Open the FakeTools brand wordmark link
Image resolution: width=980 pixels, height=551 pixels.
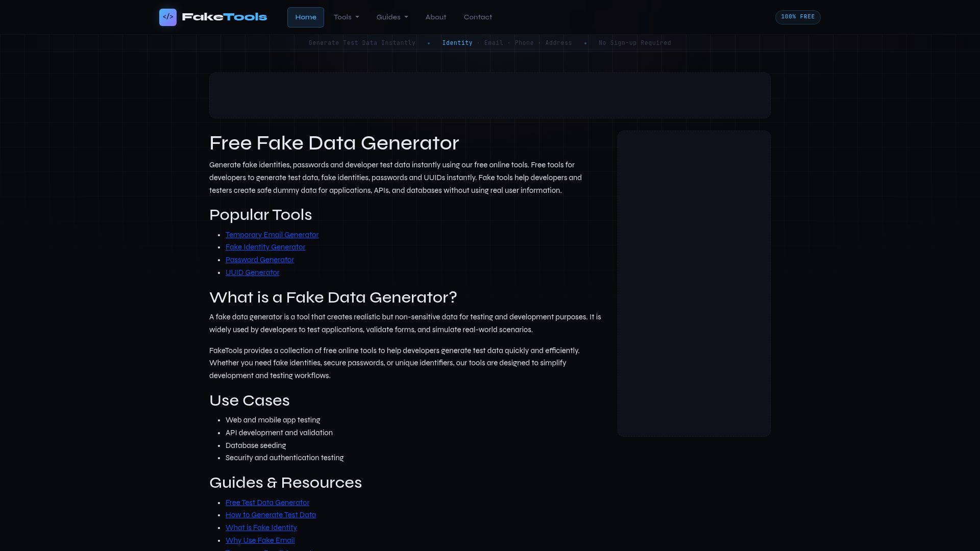225,17
